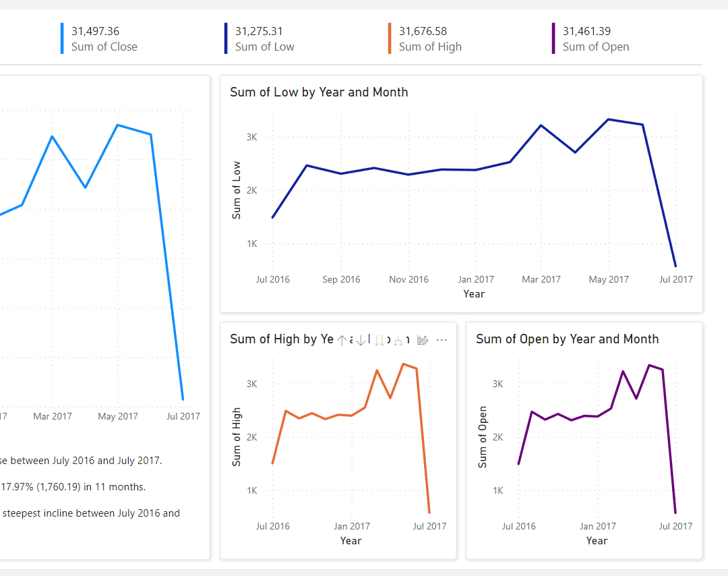Screen dimensions: 728x576
Task: Select the Sum of Low card
Action: click(x=264, y=38)
